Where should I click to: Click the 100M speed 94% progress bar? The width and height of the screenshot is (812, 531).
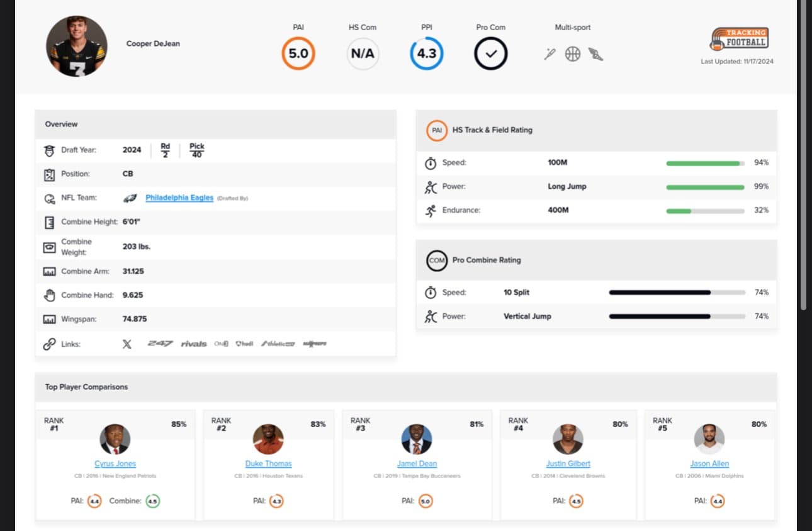706,163
